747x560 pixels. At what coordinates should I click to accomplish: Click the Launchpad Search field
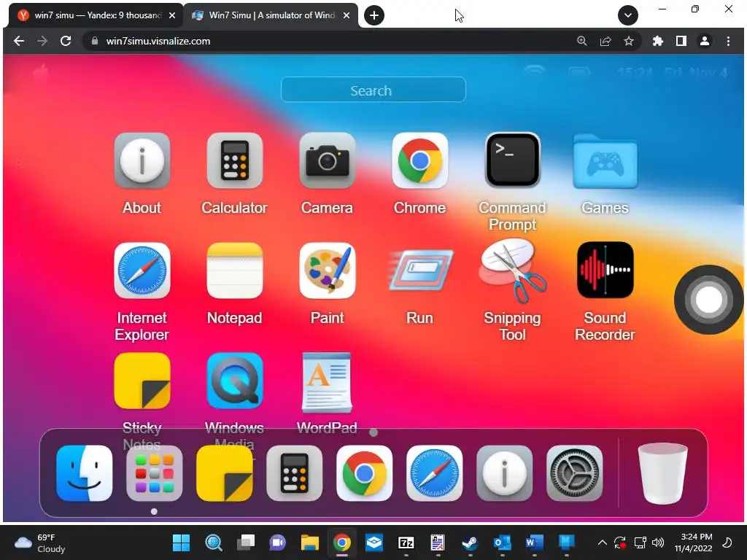pyautogui.click(x=373, y=90)
